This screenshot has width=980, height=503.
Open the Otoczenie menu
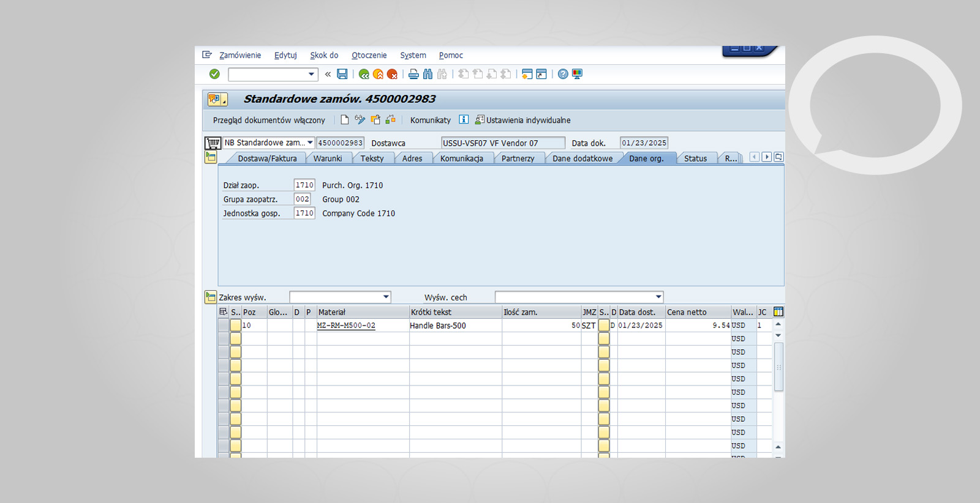click(369, 55)
